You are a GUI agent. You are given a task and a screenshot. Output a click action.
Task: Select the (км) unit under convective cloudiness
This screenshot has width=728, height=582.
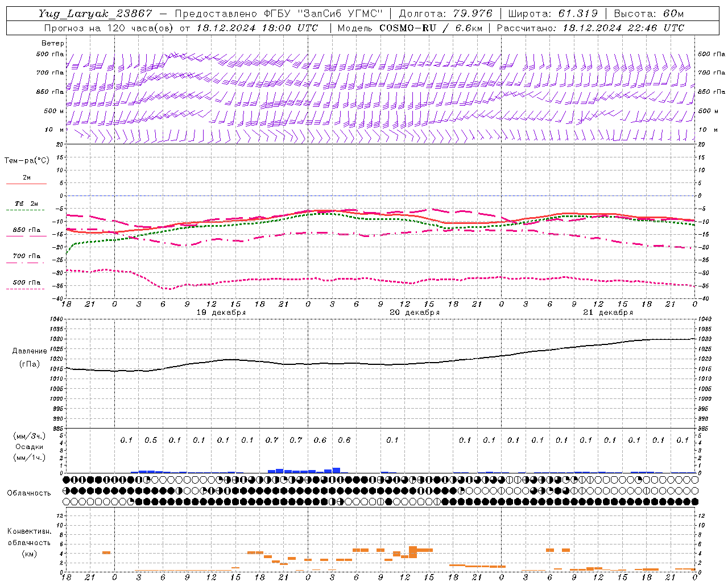(29, 554)
